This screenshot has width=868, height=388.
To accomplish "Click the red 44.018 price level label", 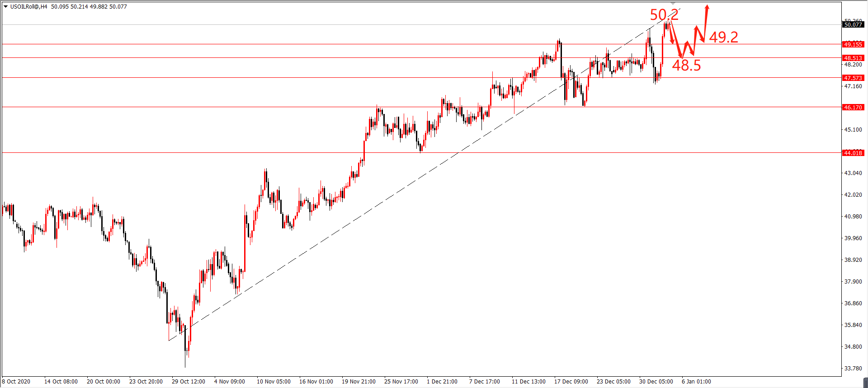I will (x=853, y=153).
